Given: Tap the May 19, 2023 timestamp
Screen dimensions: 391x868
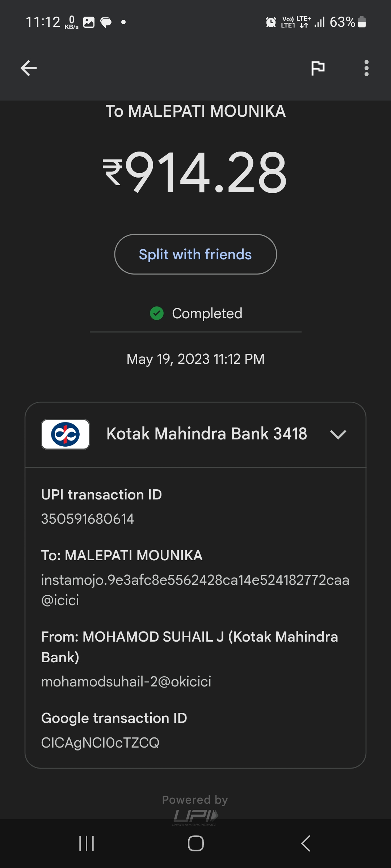Looking at the screenshot, I should (x=195, y=359).
